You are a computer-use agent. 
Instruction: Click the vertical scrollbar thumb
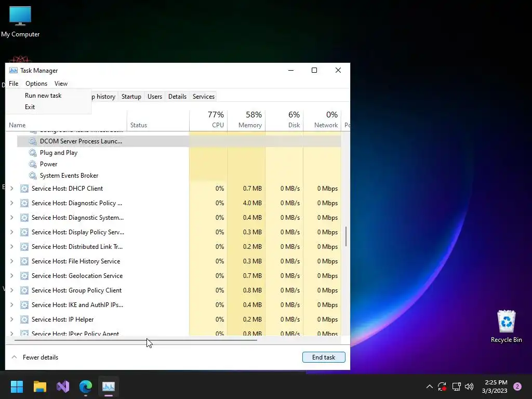point(346,236)
